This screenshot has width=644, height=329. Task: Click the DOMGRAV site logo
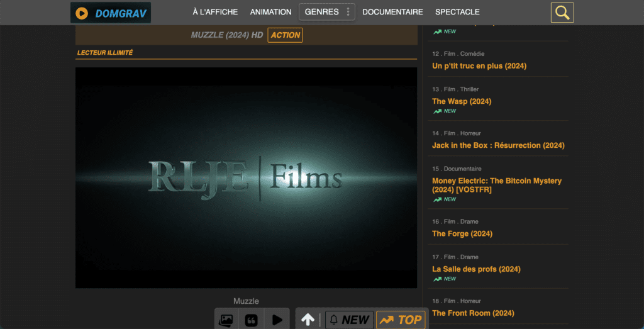(x=111, y=13)
